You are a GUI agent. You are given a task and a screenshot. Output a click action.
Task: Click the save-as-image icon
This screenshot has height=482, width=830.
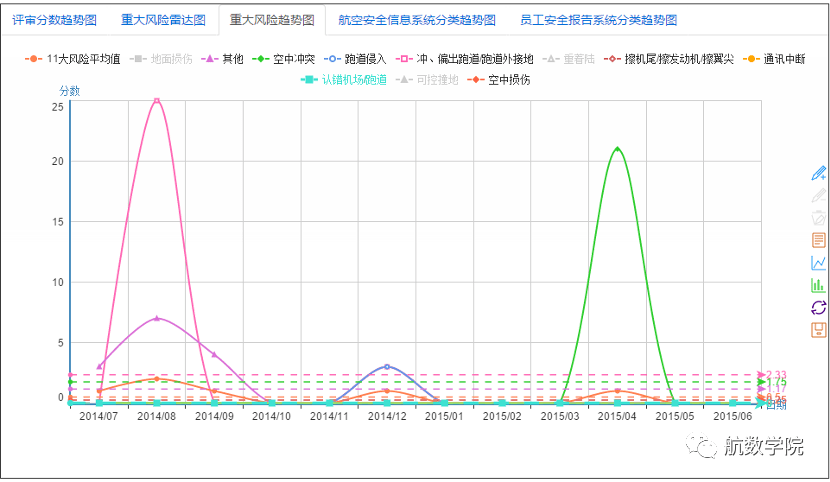click(x=818, y=330)
